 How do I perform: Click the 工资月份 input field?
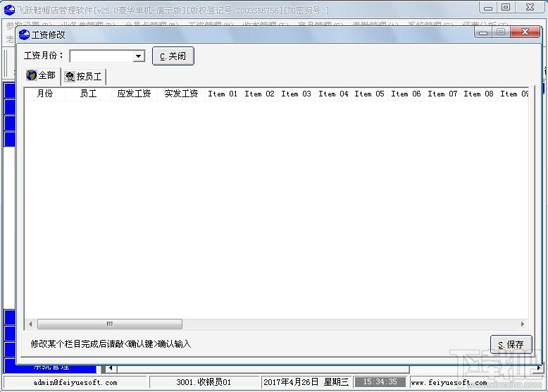pyautogui.click(x=101, y=56)
